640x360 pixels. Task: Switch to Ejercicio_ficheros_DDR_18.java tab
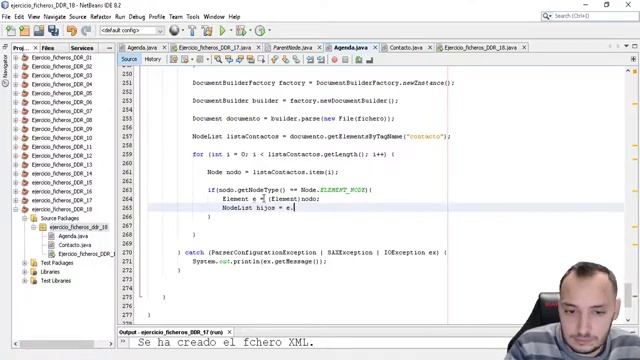pyautogui.click(x=480, y=48)
